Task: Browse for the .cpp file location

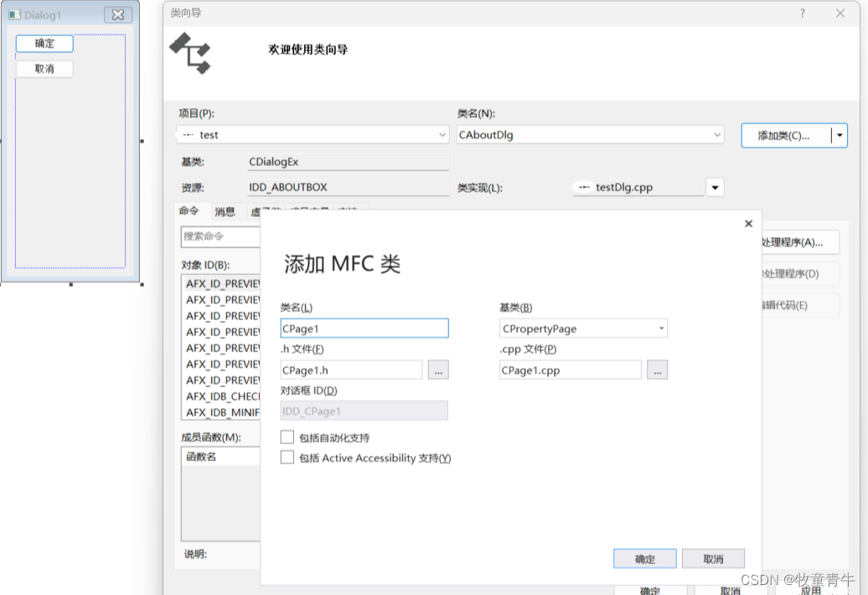Action: click(657, 370)
